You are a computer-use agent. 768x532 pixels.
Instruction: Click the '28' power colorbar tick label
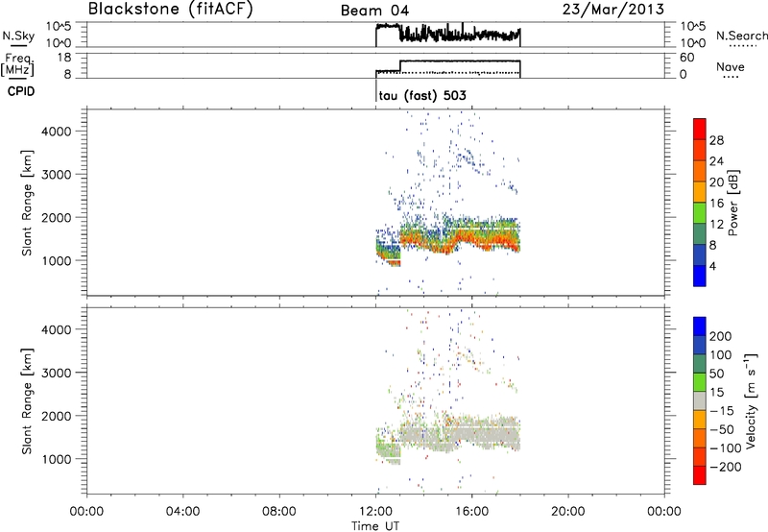(716, 140)
